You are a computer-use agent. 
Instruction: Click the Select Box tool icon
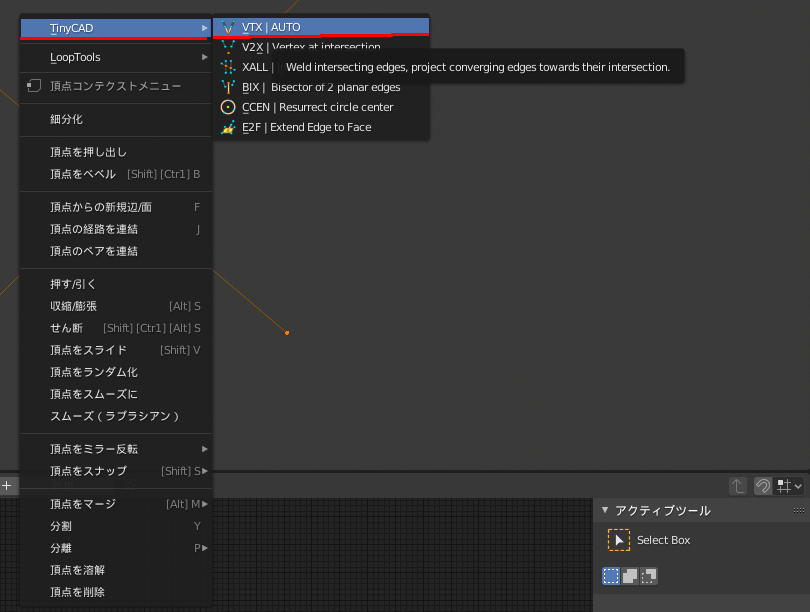(x=618, y=540)
